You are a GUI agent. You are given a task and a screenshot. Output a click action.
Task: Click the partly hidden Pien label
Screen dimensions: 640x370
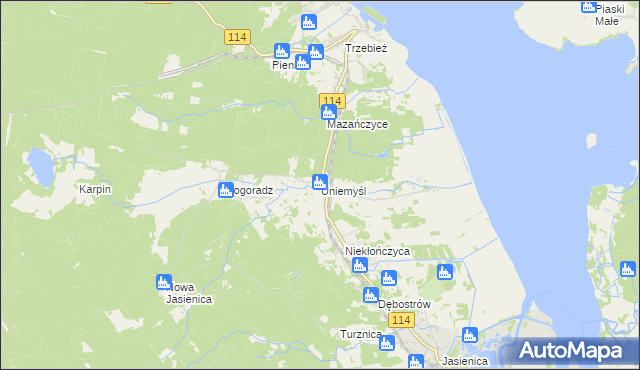(283, 65)
